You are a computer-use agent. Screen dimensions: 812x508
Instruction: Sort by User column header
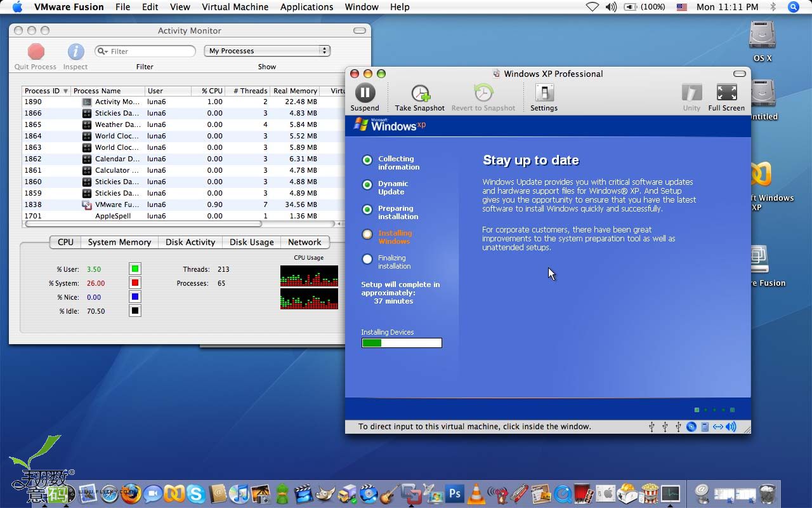pyautogui.click(x=168, y=91)
